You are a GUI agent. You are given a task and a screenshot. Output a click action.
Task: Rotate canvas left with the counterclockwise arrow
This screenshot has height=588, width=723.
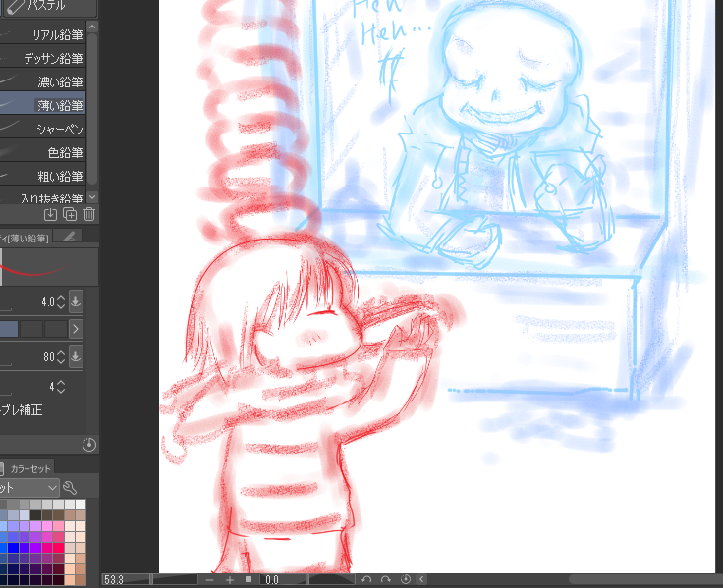366,579
